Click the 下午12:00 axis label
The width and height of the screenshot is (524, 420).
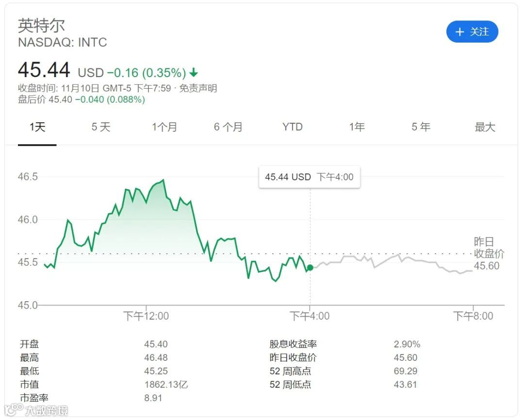point(146,316)
